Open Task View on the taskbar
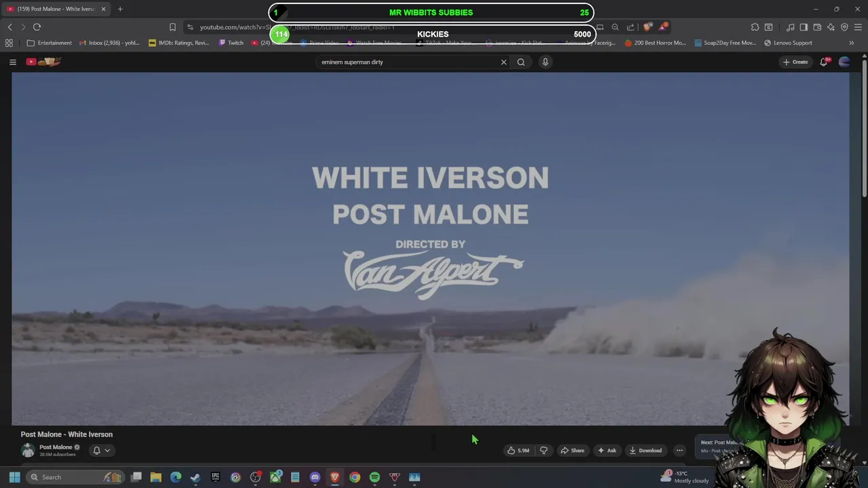Screen dimensions: 868x488 pyautogui.click(x=136, y=477)
